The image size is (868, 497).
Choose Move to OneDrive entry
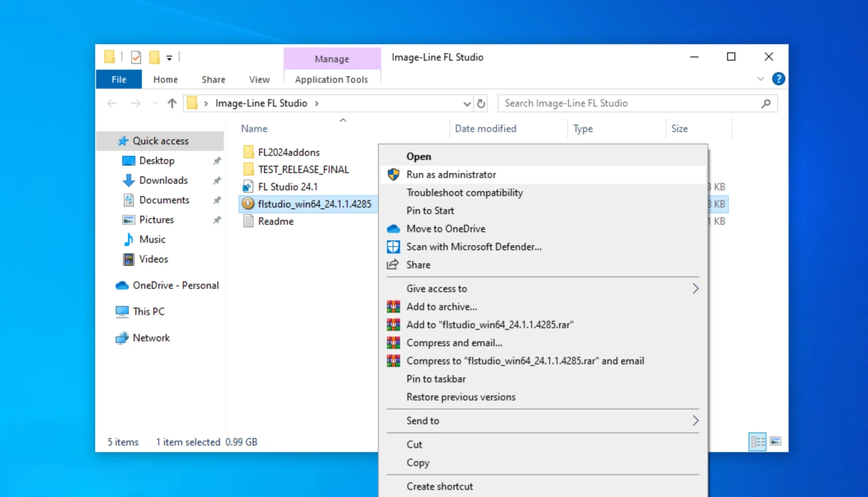click(542, 229)
